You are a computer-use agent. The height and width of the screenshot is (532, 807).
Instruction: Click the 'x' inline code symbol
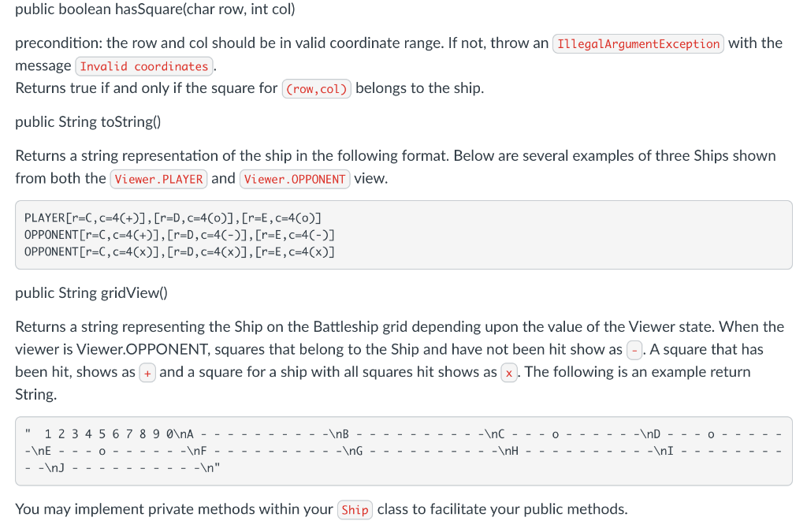pyautogui.click(x=509, y=373)
